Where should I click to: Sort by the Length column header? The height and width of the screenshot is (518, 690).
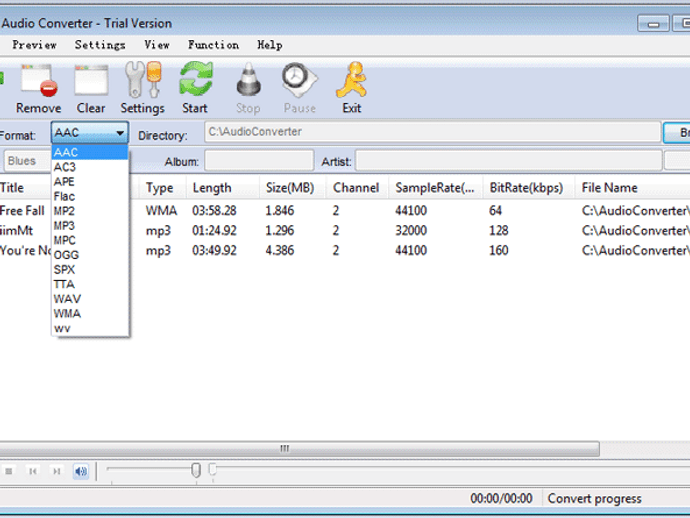click(x=223, y=188)
